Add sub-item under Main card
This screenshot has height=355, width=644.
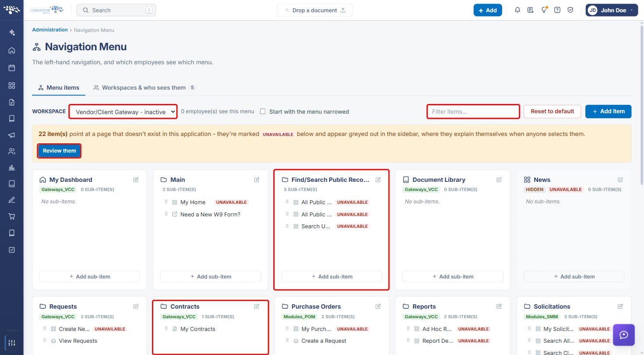pyautogui.click(x=211, y=276)
